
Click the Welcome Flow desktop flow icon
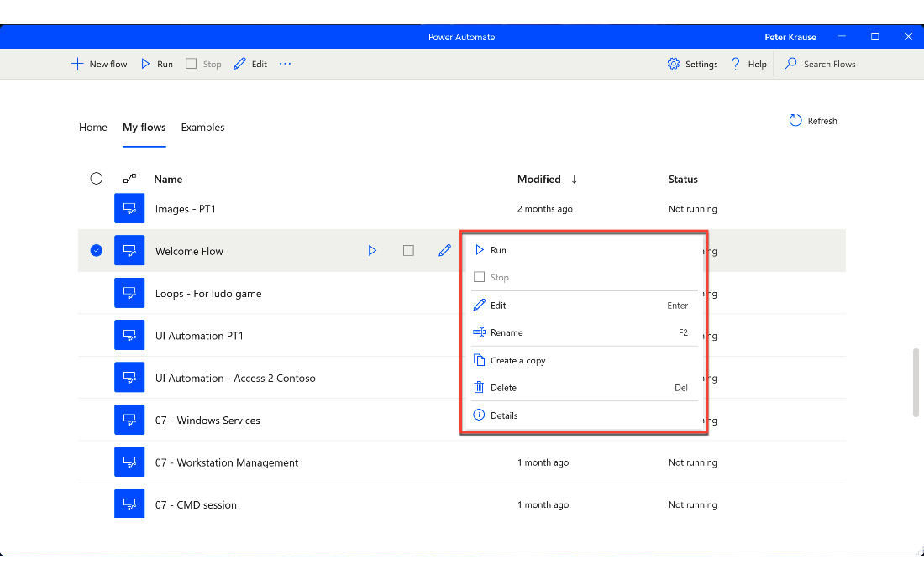click(x=129, y=250)
